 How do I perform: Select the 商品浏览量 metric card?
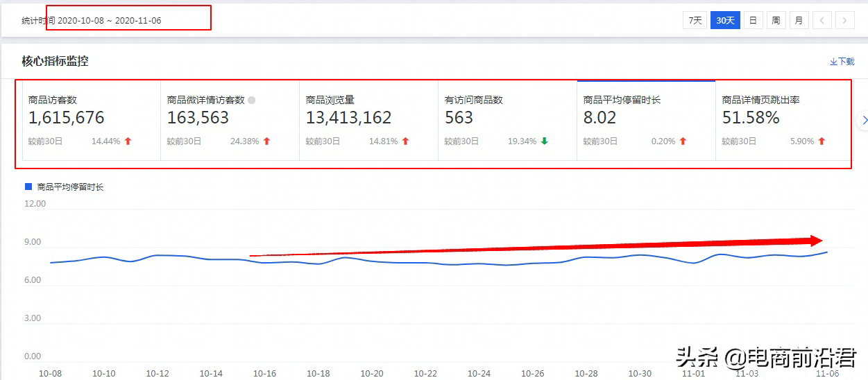point(368,121)
